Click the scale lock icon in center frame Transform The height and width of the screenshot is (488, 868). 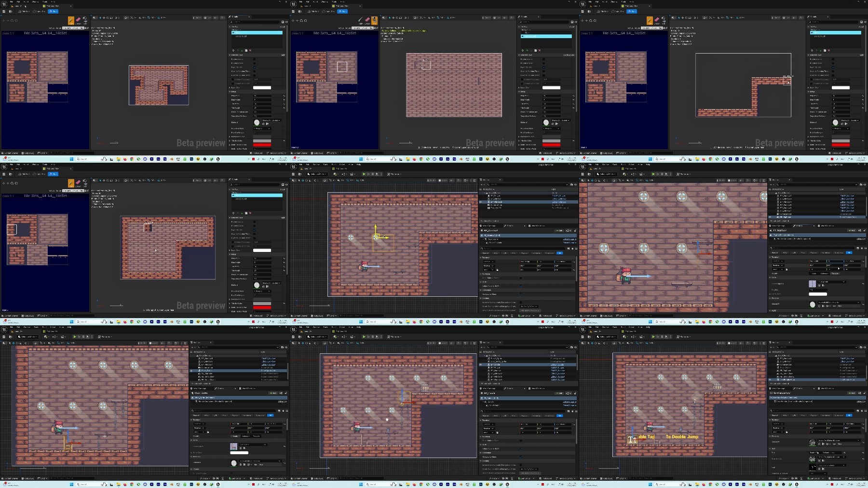(x=497, y=269)
